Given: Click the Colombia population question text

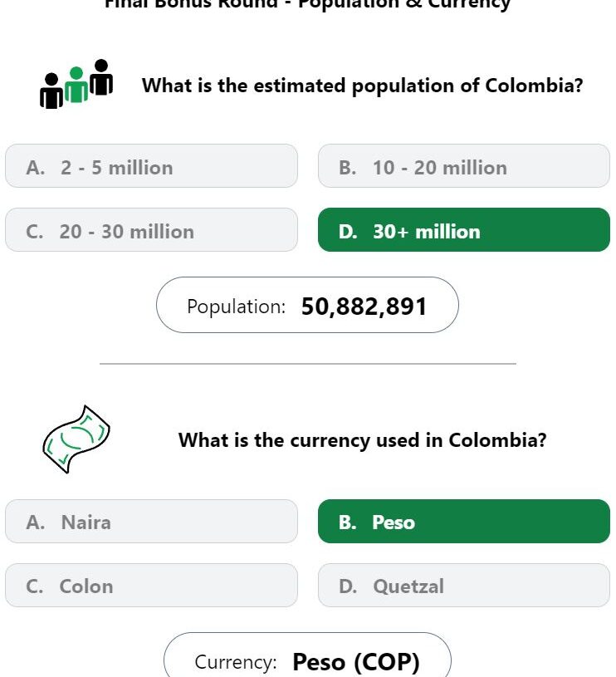Looking at the screenshot, I should 362,86.
